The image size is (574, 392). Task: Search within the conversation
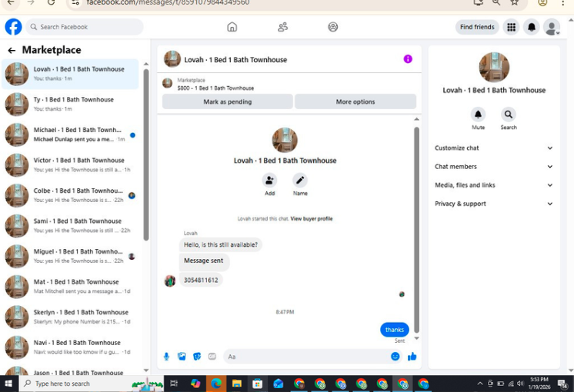coord(509,115)
